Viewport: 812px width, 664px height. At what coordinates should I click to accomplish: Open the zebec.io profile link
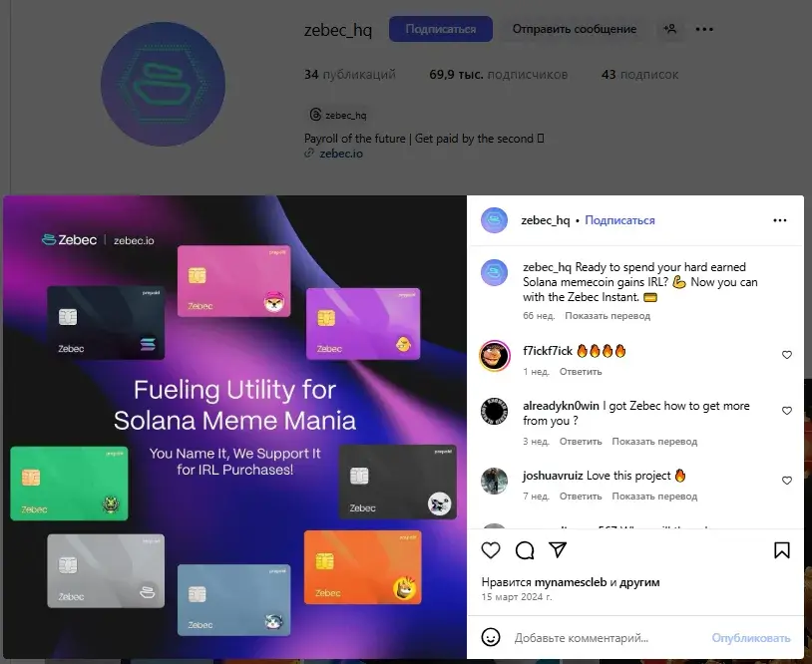coord(341,154)
